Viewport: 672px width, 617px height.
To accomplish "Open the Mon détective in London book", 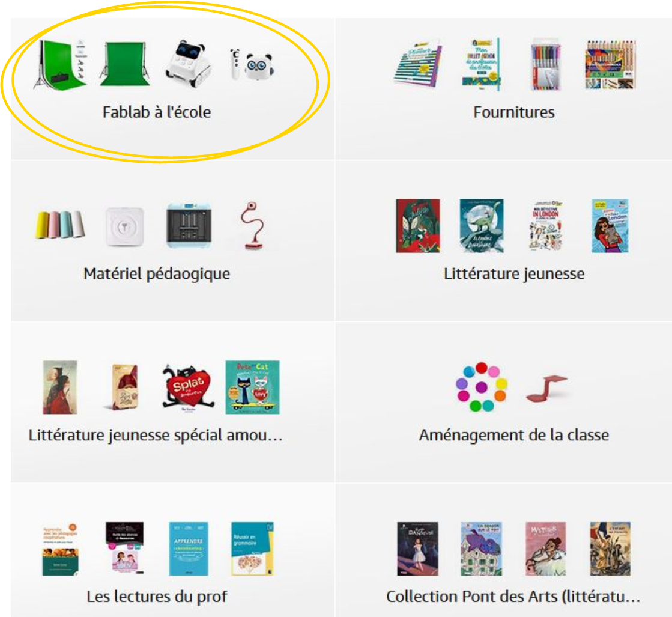I will point(545,225).
